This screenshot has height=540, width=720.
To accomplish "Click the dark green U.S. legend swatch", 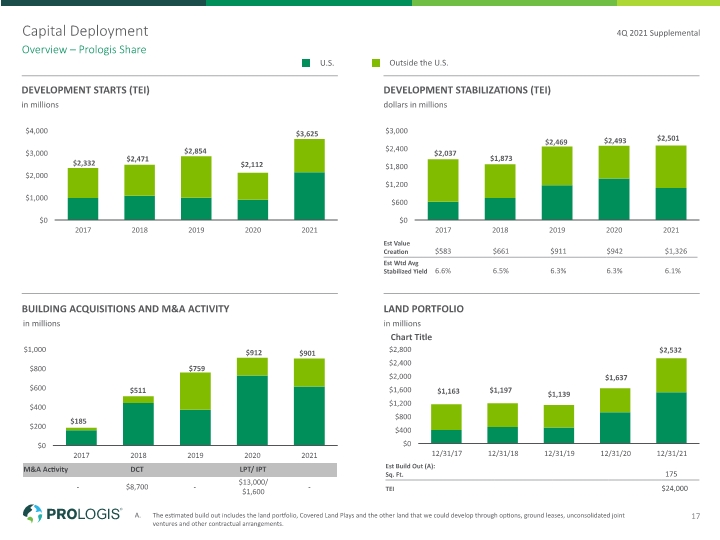I will pos(306,63).
